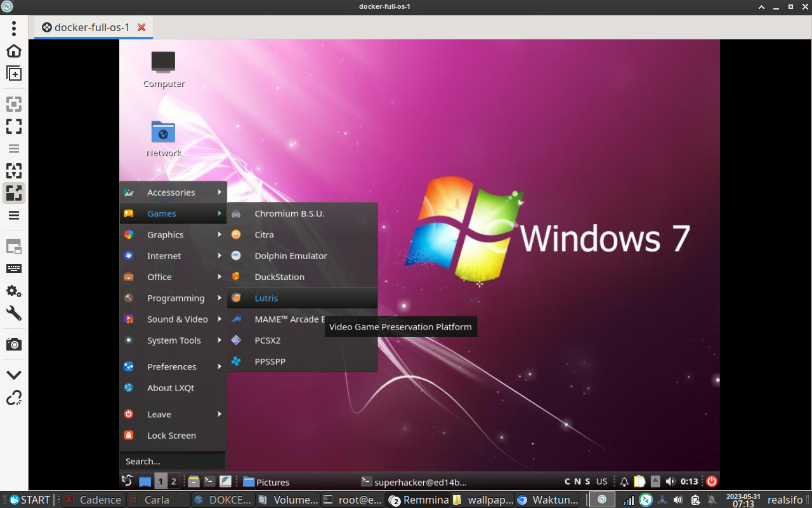Expand the System Tools submenu
The width and height of the screenshot is (812, 508).
pyautogui.click(x=173, y=340)
